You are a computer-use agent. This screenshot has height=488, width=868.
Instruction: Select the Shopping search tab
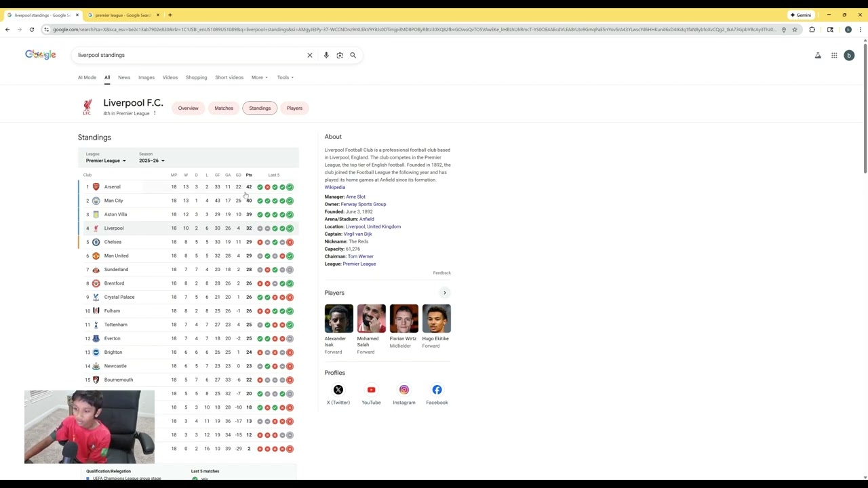(x=197, y=77)
